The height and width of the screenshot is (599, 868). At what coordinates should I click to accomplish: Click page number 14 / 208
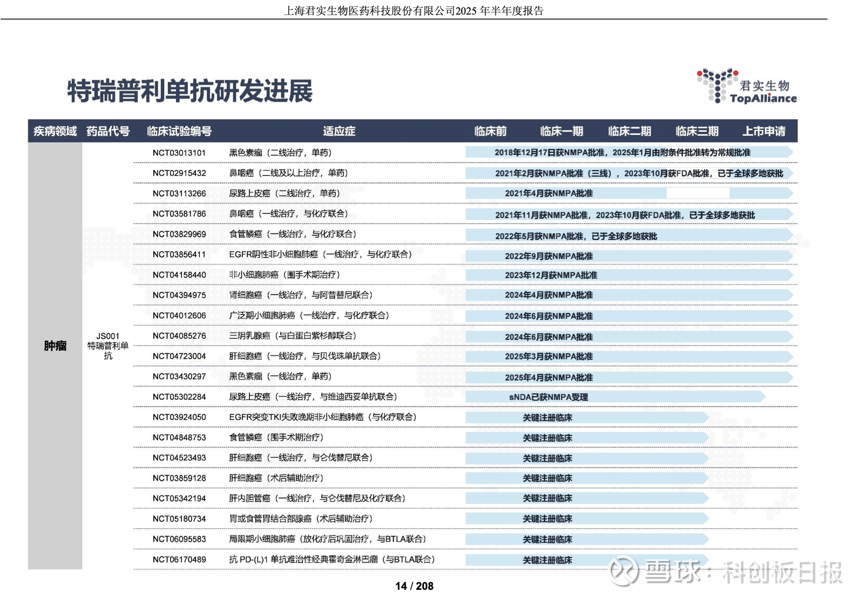(414, 586)
